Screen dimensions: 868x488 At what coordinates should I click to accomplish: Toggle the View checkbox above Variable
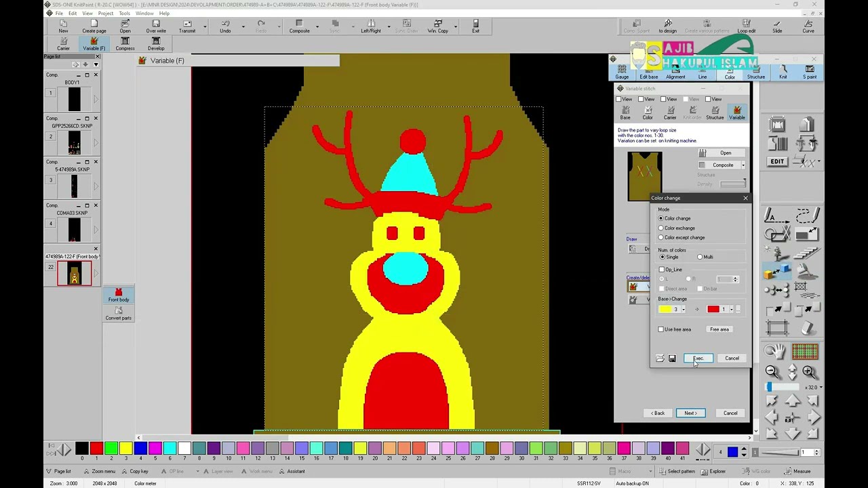click(708, 99)
